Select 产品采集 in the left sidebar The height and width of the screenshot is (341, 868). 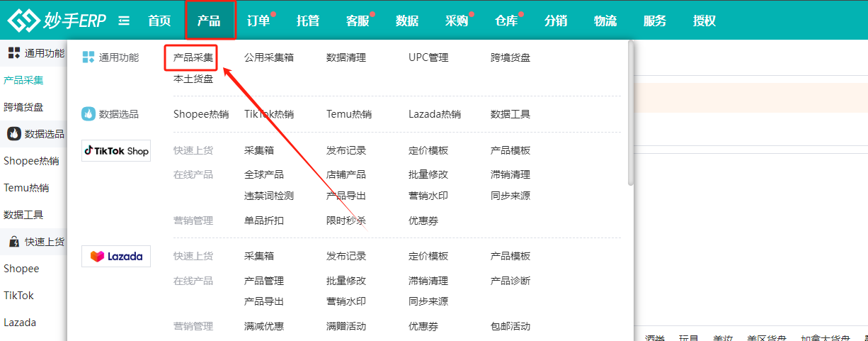pyautogui.click(x=23, y=80)
